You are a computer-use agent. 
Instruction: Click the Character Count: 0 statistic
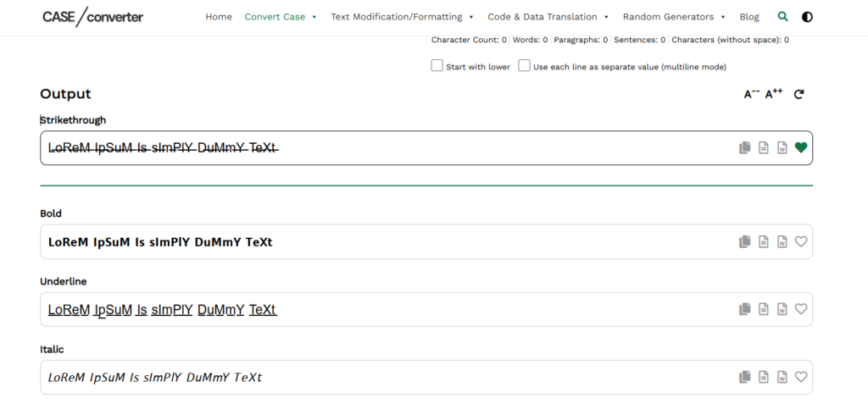click(x=469, y=40)
